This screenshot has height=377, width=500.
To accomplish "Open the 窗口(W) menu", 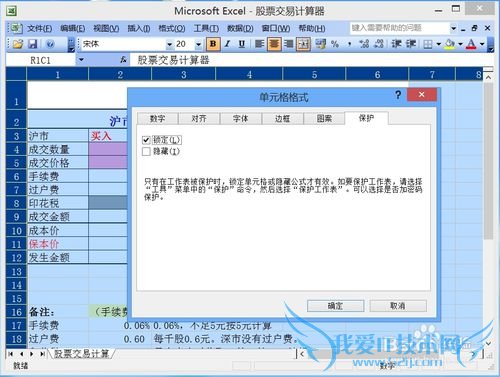I will point(275,29).
